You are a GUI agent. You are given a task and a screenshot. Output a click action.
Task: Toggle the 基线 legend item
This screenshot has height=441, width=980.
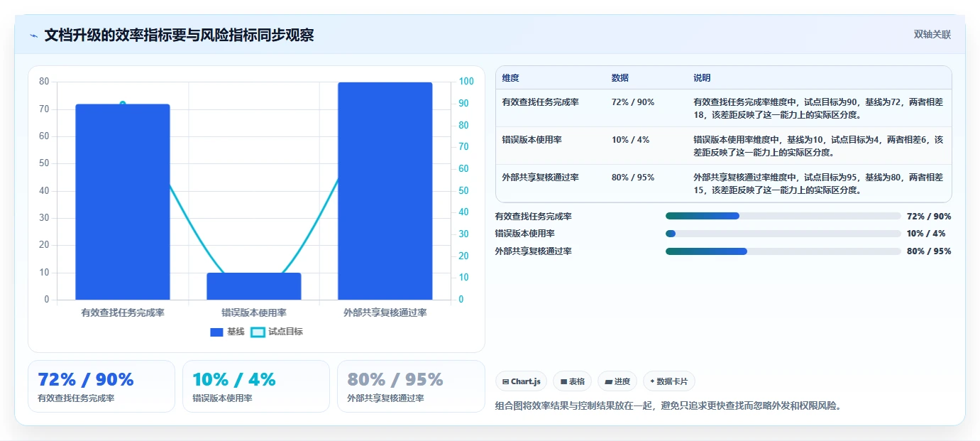click(227, 332)
